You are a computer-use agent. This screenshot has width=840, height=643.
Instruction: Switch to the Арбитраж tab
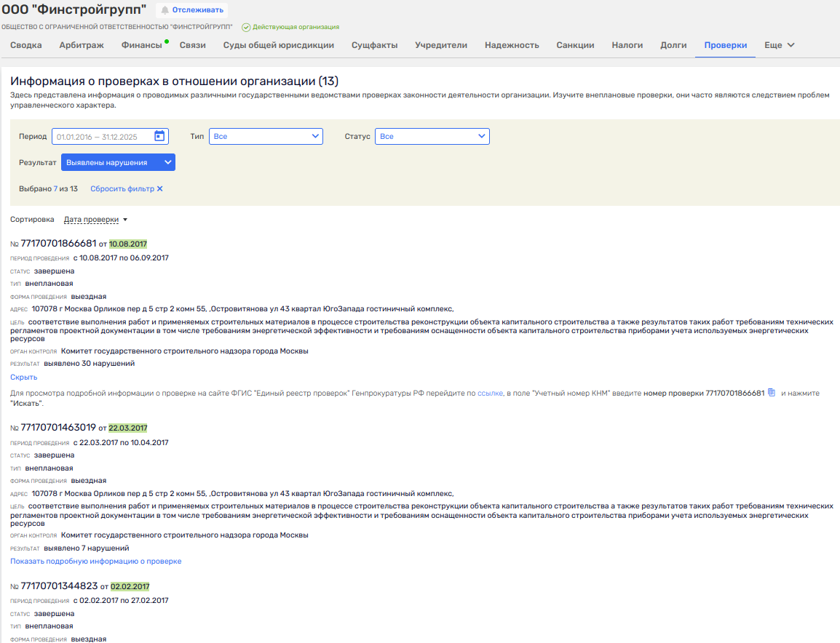pyautogui.click(x=82, y=45)
